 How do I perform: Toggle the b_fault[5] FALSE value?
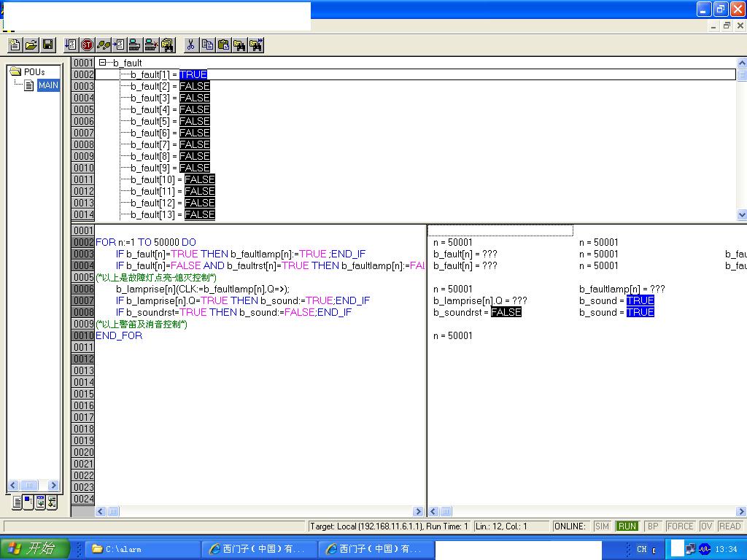click(x=195, y=121)
